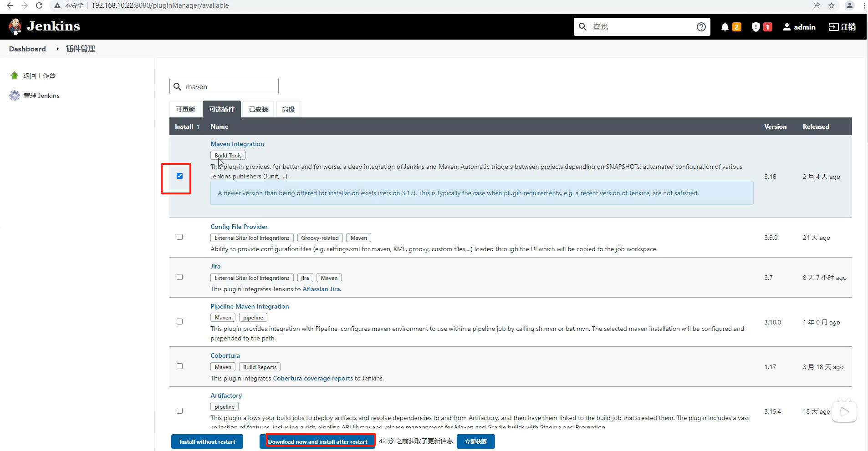
Task: Click Config File Provider's External Site/Tool Integrations tag
Action: tap(252, 238)
